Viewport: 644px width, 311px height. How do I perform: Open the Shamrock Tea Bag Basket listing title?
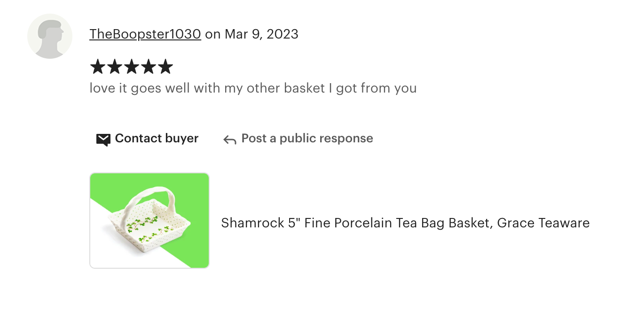tap(405, 223)
